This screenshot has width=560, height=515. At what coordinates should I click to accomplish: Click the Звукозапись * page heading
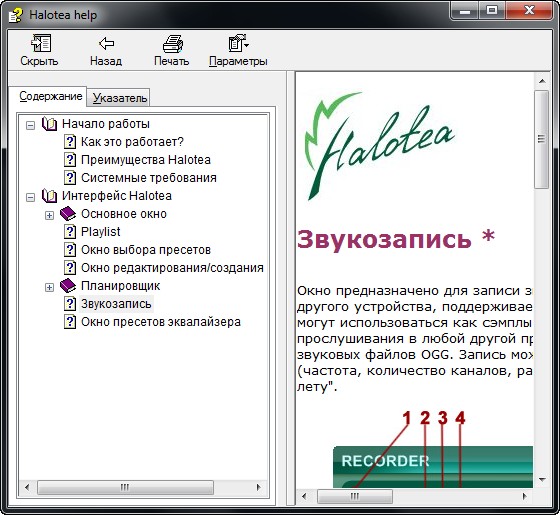[x=396, y=239]
